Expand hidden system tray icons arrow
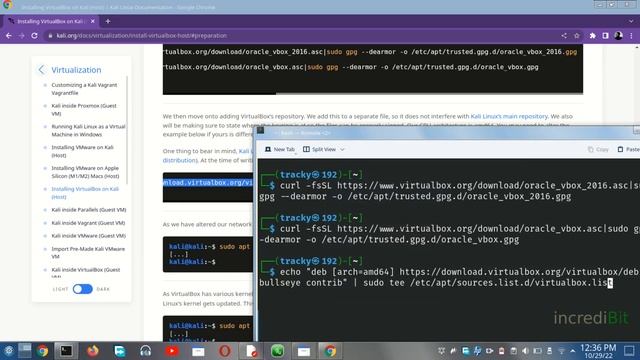 tap(573, 351)
